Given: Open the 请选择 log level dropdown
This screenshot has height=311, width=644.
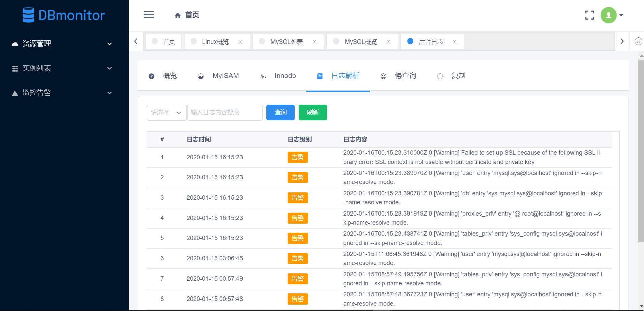Looking at the screenshot, I should tap(166, 112).
